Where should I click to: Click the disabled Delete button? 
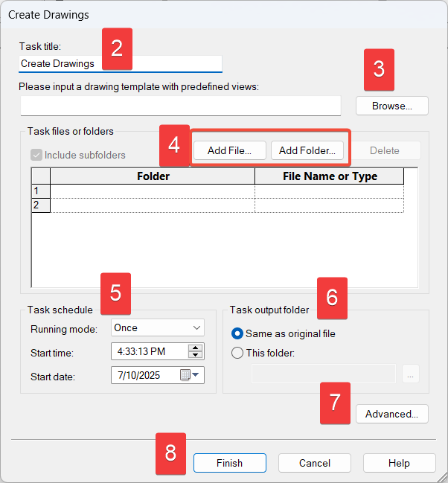[x=385, y=150]
